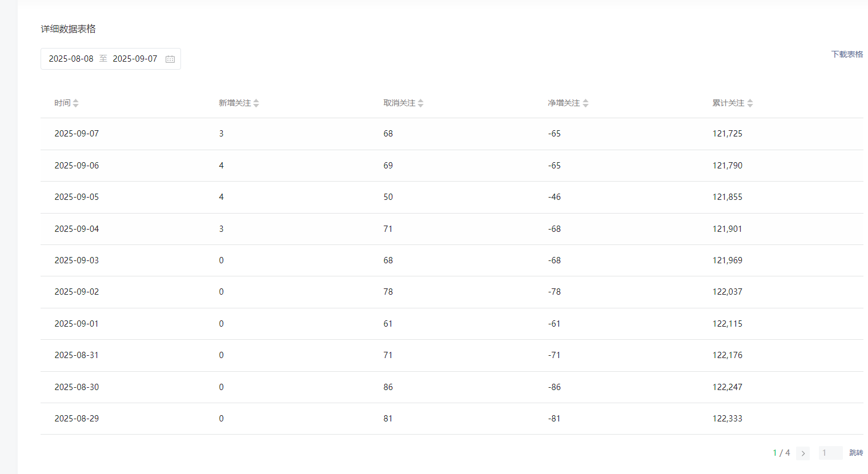Viewport: 868px width, 474px height.
Task: Select start date 2025-08-08 field
Action: pyautogui.click(x=71, y=59)
